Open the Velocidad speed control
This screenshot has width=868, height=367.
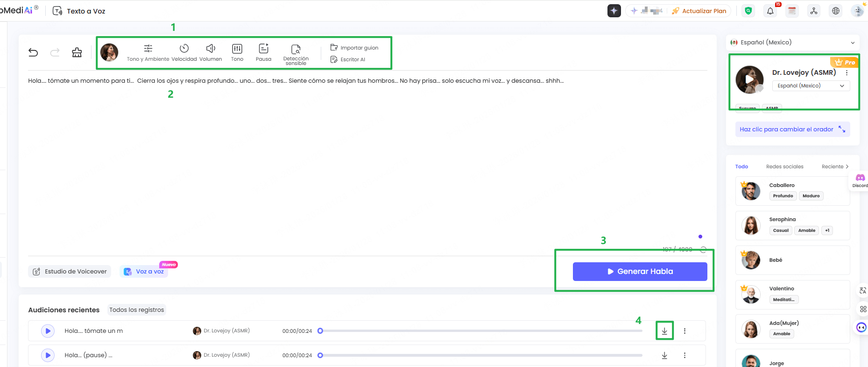point(184,53)
